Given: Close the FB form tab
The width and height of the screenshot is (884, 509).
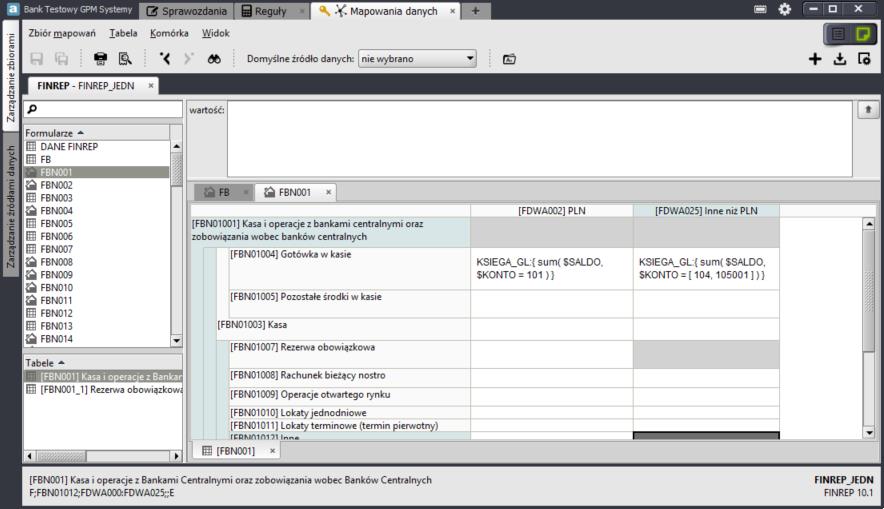Looking at the screenshot, I should (x=246, y=192).
